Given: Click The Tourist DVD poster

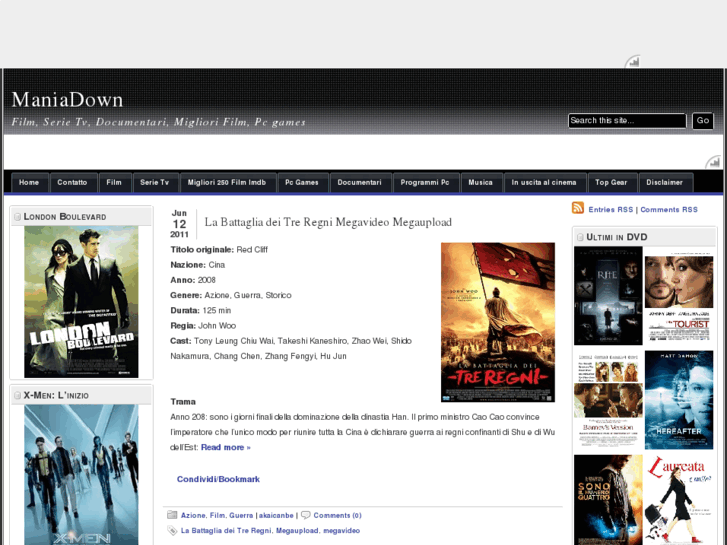Looking at the screenshot, I should click(679, 296).
